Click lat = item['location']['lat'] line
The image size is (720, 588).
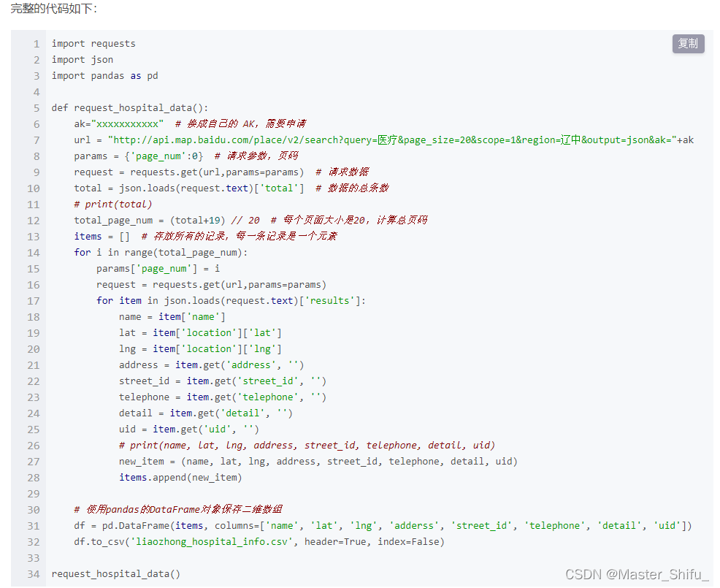point(200,333)
